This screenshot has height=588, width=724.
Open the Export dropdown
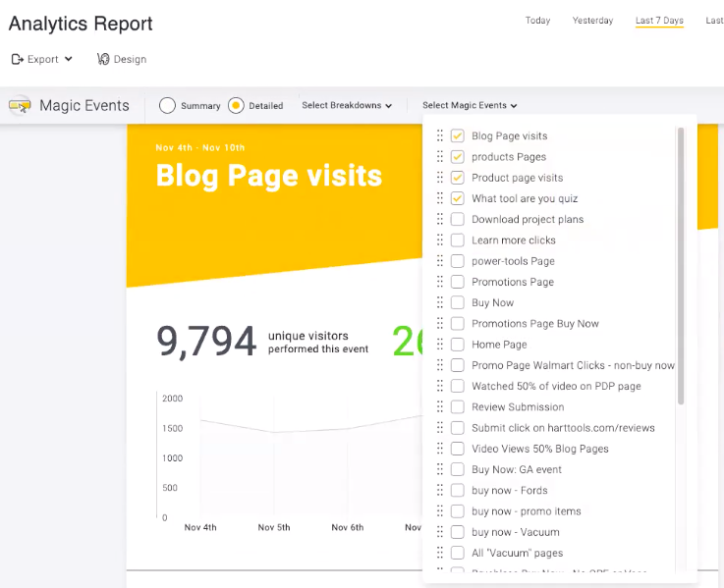click(x=42, y=59)
